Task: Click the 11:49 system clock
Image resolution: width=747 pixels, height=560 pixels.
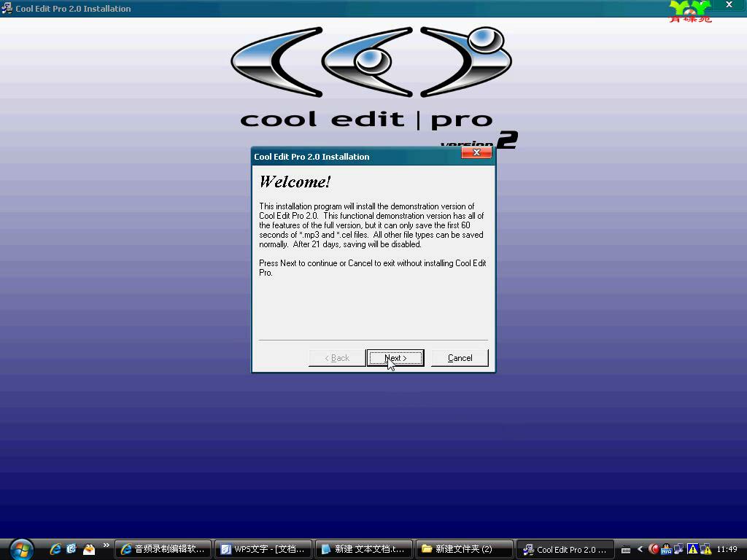Action: [x=727, y=549]
